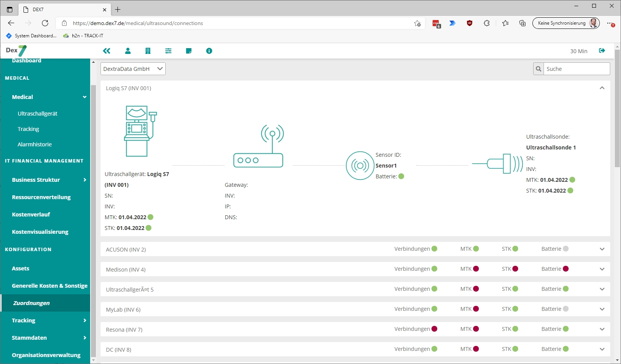
Task: Open the tab actions menu icon
Action: (10, 10)
